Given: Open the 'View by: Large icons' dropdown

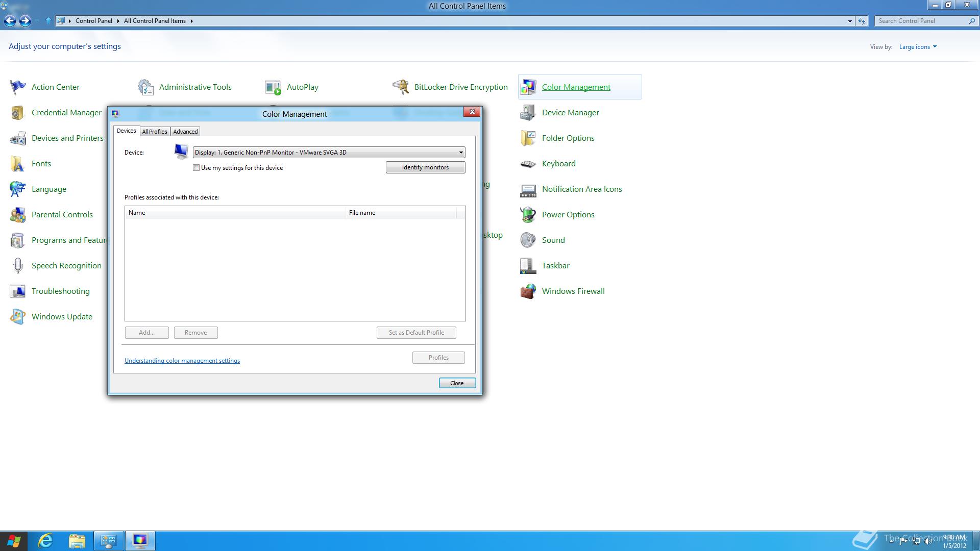Looking at the screenshot, I should (918, 47).
